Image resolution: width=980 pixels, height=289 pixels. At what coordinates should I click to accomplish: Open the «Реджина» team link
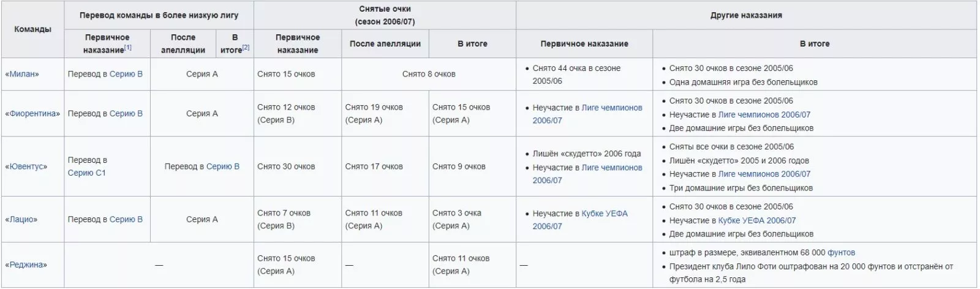click(x=28, y=265)
